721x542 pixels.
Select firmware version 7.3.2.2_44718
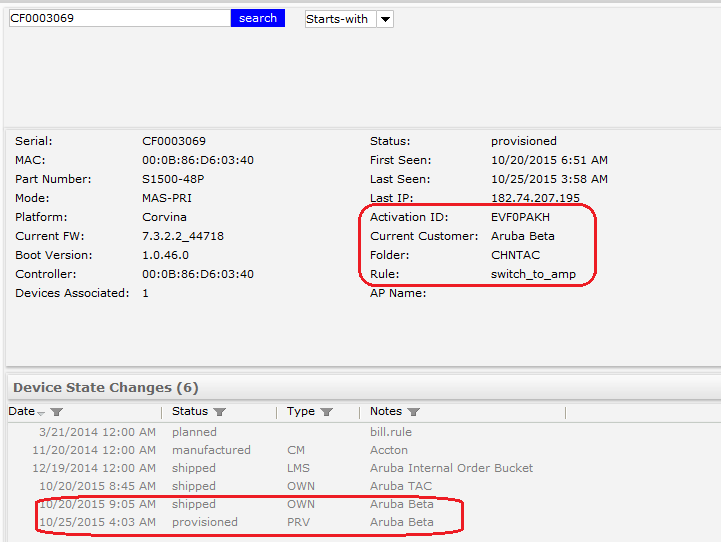(x=183, y=236)
